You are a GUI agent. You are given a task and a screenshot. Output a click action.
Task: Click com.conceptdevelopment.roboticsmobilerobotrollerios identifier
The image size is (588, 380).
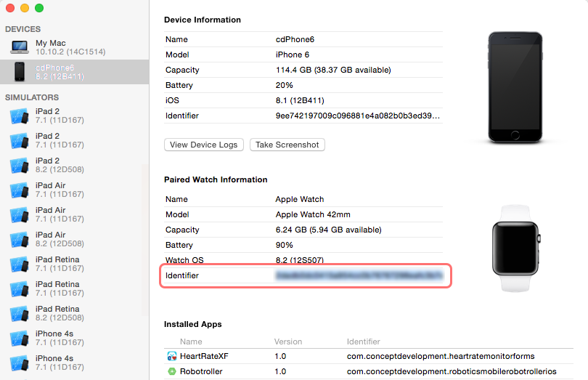pos(452,371)
